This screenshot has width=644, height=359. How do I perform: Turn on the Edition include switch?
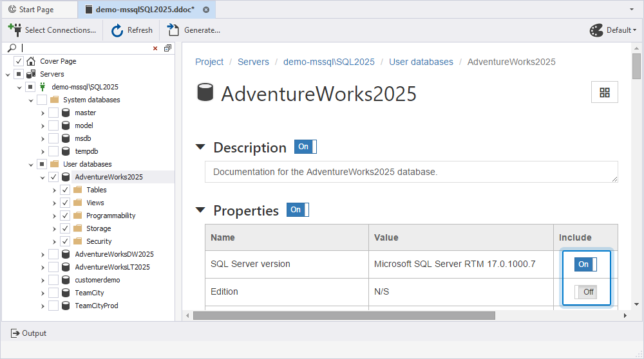tap(585, 291)
